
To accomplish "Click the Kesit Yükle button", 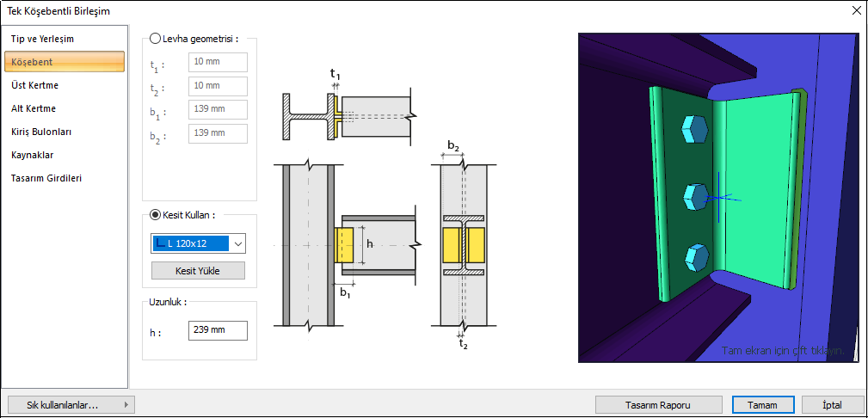I will pyautogui.click(x=198, y=271).
